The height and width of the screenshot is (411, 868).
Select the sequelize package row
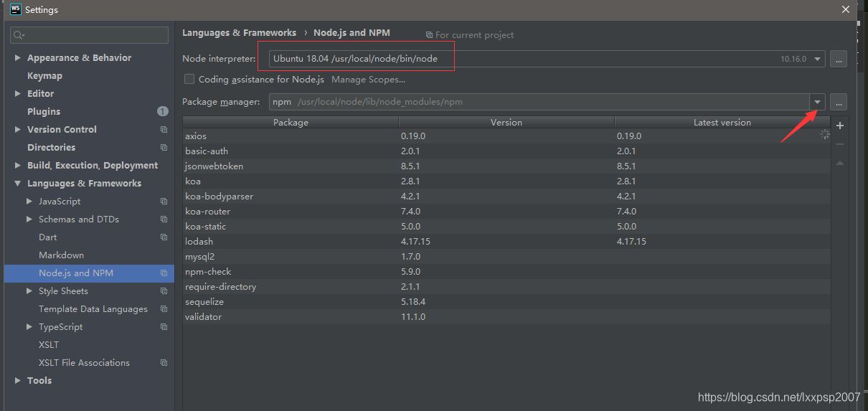[506, 301]
